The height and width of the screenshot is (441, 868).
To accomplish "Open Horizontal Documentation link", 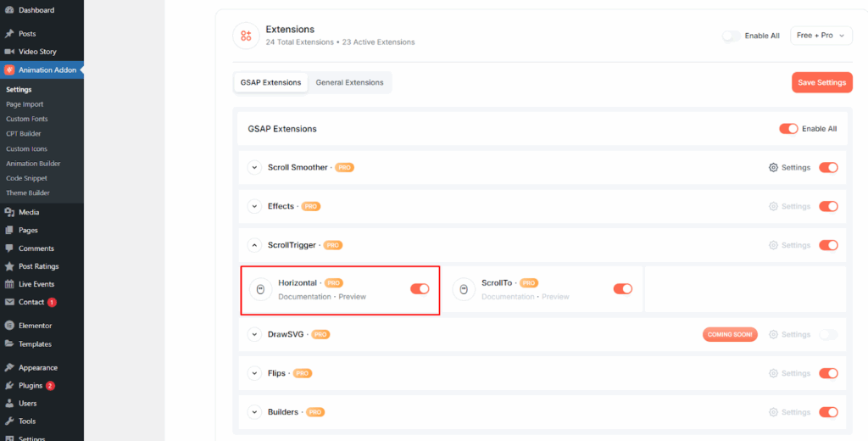I will (x=304, y=297).
